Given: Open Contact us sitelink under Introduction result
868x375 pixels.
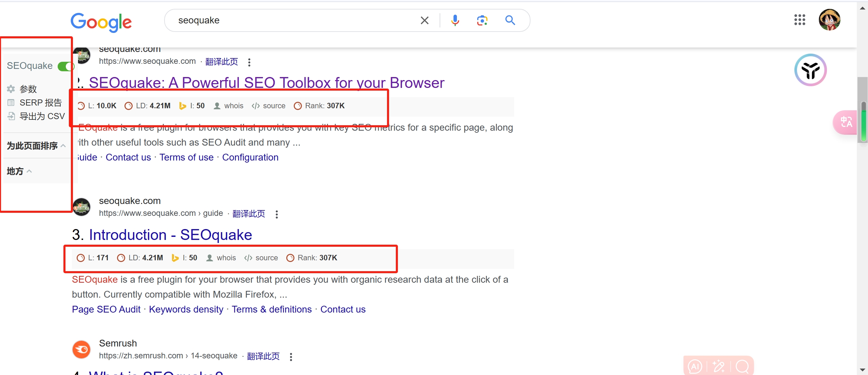Looking at the screenshot, I should 343,310.
